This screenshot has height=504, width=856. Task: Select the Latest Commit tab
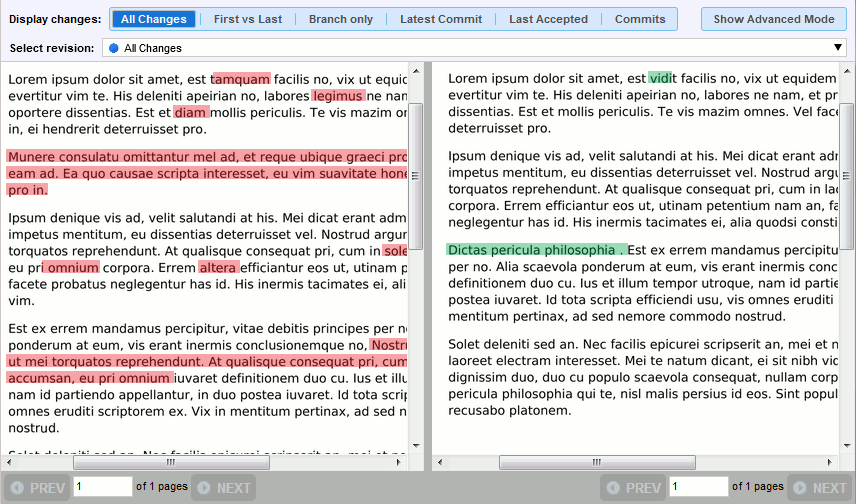[x=441, y=19]
